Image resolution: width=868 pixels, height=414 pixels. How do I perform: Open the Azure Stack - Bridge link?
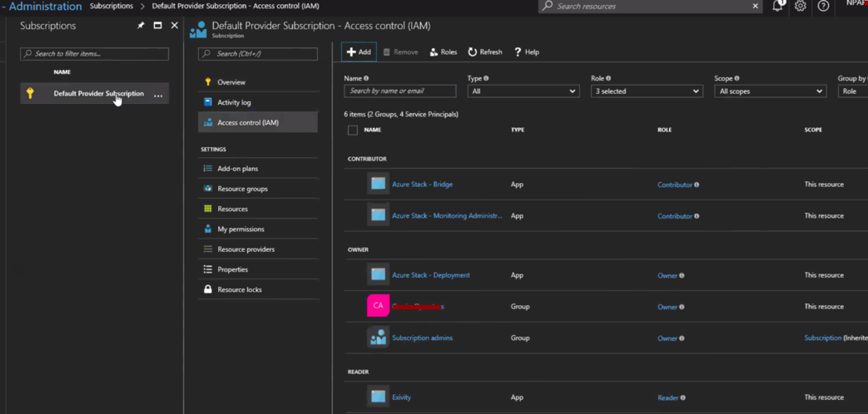tap(423, 184)
